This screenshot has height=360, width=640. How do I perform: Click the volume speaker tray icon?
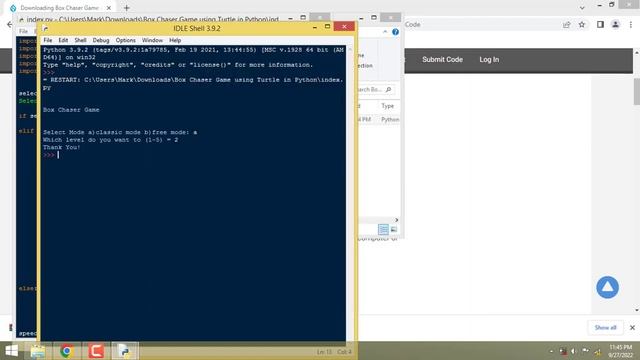click(x=573, y=351)
